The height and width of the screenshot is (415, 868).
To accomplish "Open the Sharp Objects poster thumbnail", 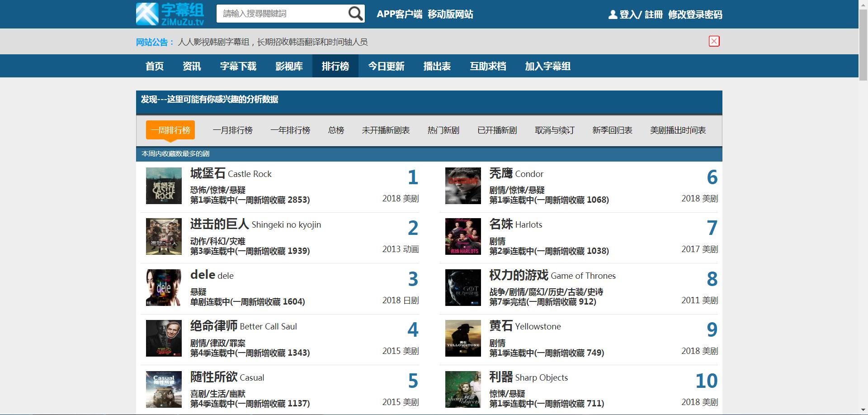I will 463,390.
